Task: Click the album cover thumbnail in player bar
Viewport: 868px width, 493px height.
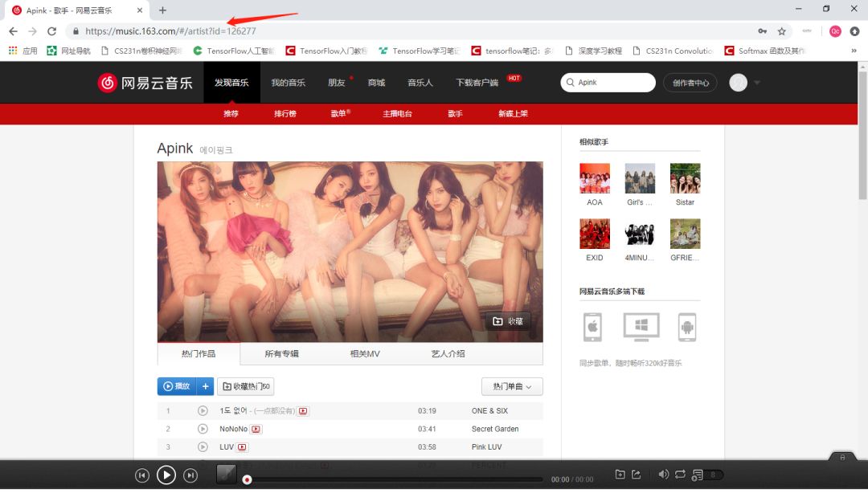Action: point(227,475)
